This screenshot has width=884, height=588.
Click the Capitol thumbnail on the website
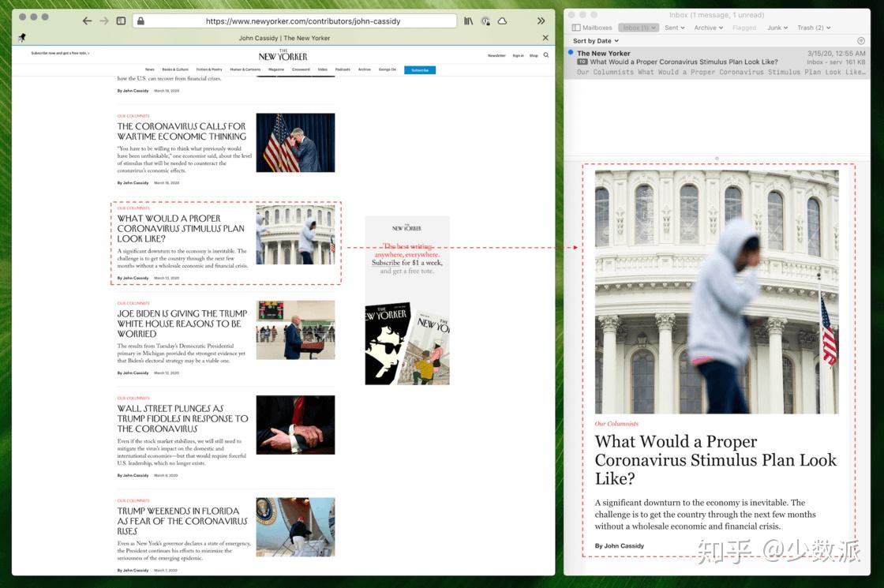coord(295,234)
